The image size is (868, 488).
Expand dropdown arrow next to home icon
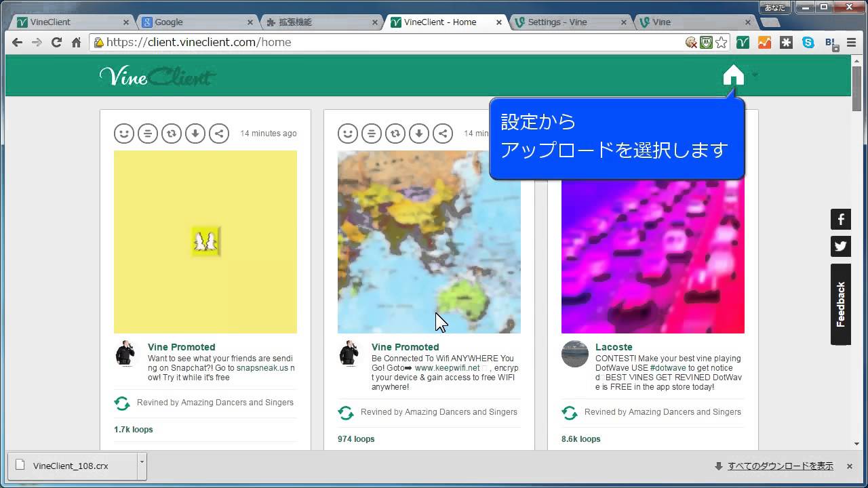point(755,75)
